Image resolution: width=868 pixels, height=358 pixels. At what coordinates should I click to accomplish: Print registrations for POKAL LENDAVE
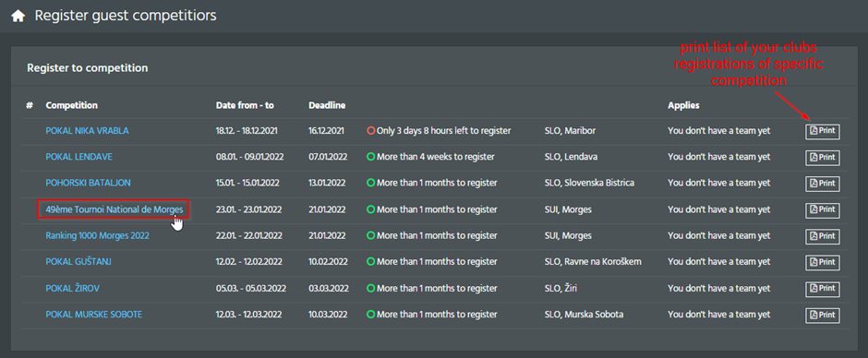tap(823, 158)
